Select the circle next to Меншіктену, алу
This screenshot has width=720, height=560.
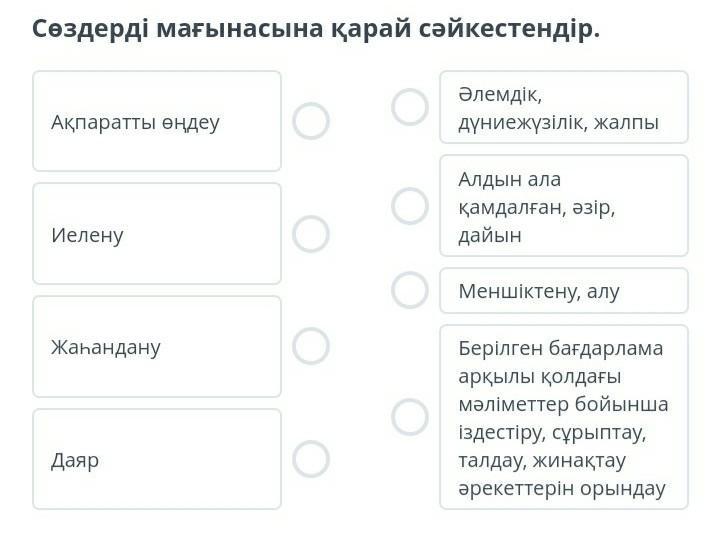click(x=409, y=290)
